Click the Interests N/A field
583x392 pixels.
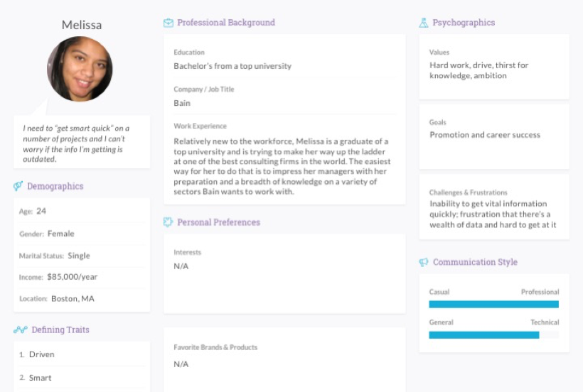(181, 266)
